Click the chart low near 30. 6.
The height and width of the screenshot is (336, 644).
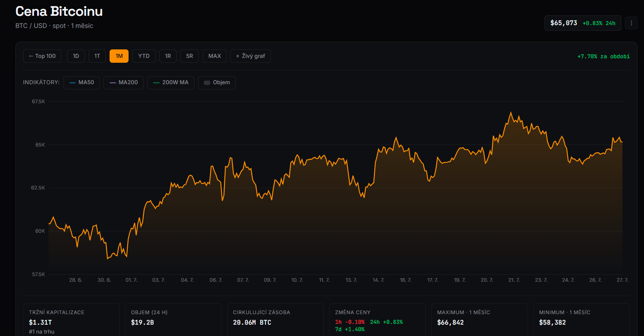click(108, 258)
